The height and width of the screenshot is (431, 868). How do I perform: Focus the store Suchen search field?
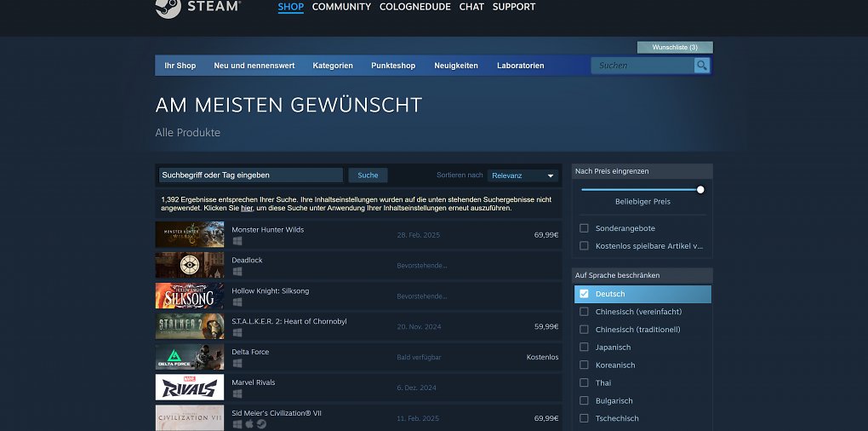click(642, 66)
